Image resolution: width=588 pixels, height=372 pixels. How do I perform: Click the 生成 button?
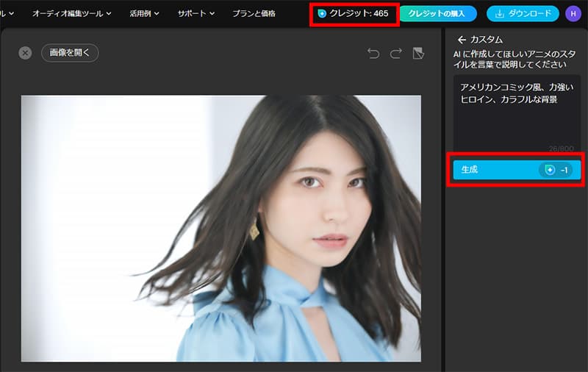tap(517, 170)
